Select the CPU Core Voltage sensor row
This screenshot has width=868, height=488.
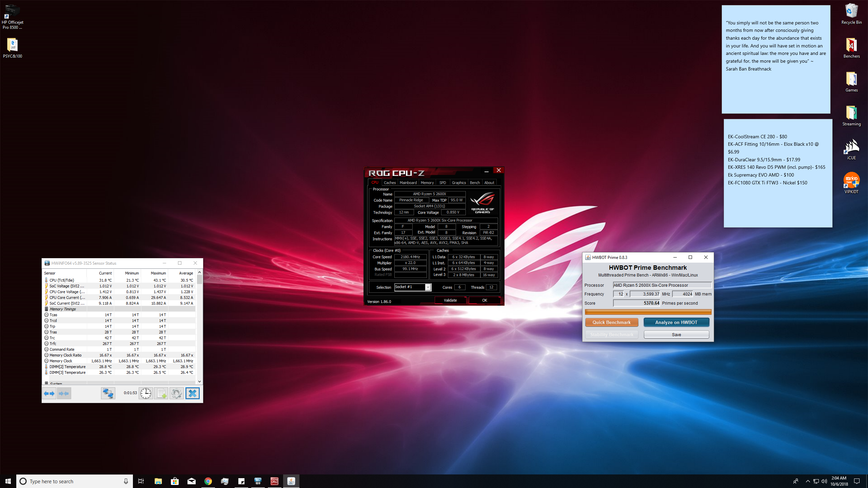click(119, 292)
